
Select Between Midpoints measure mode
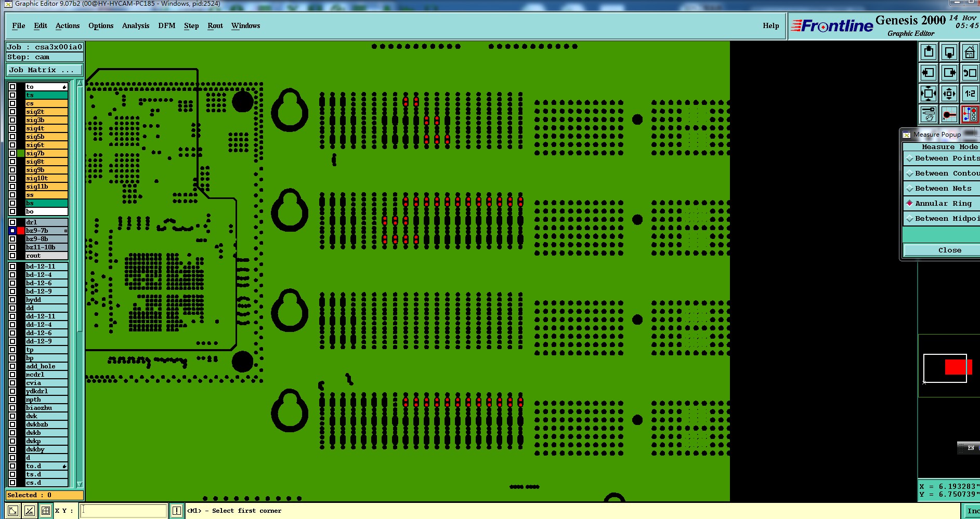(942, 219)
